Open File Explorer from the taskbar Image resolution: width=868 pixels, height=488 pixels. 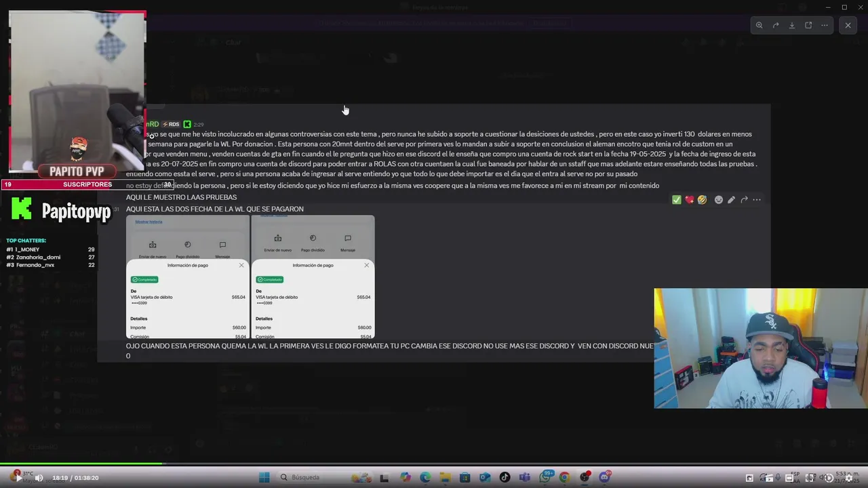pos(445,477)
